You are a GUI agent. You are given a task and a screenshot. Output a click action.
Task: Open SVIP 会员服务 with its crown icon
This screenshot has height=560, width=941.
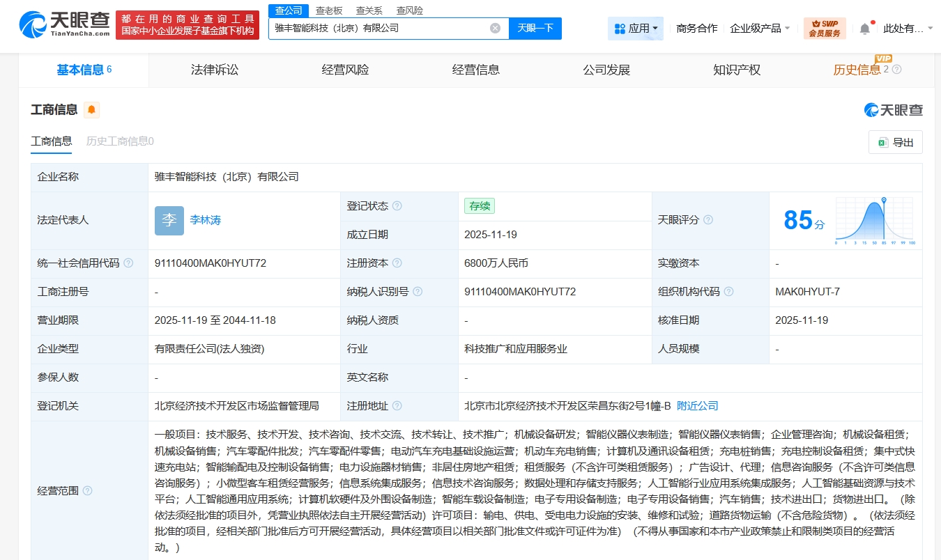coord(825,28)
